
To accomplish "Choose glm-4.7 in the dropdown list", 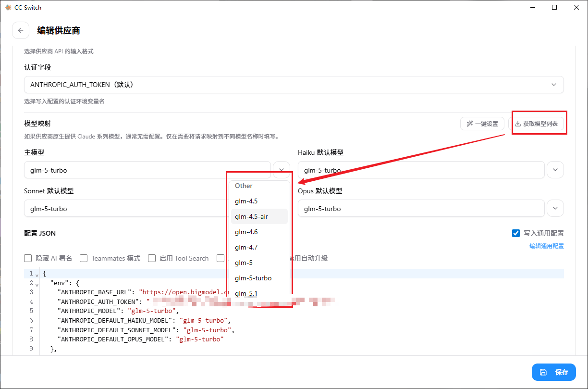I will click(x=259, y=247).
